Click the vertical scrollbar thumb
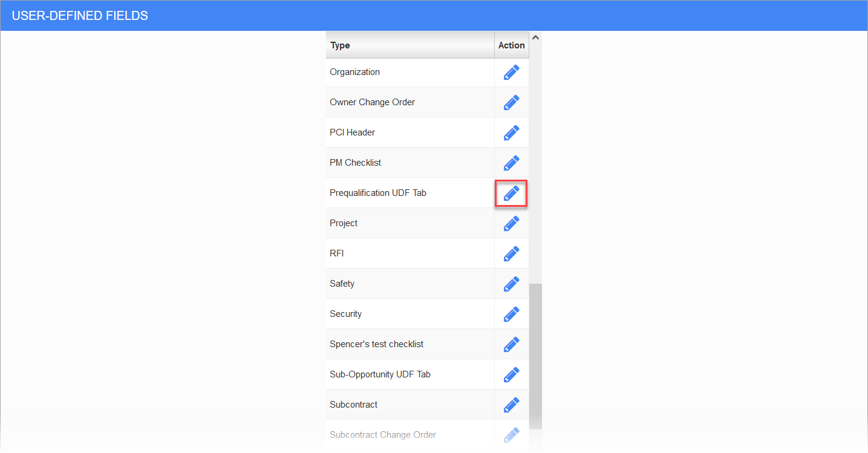The height and width of the screenshot is (453, 868). click(535, 356)
